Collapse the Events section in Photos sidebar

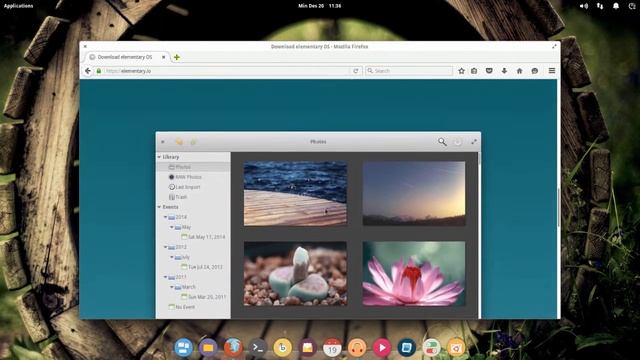coord(160,207)
